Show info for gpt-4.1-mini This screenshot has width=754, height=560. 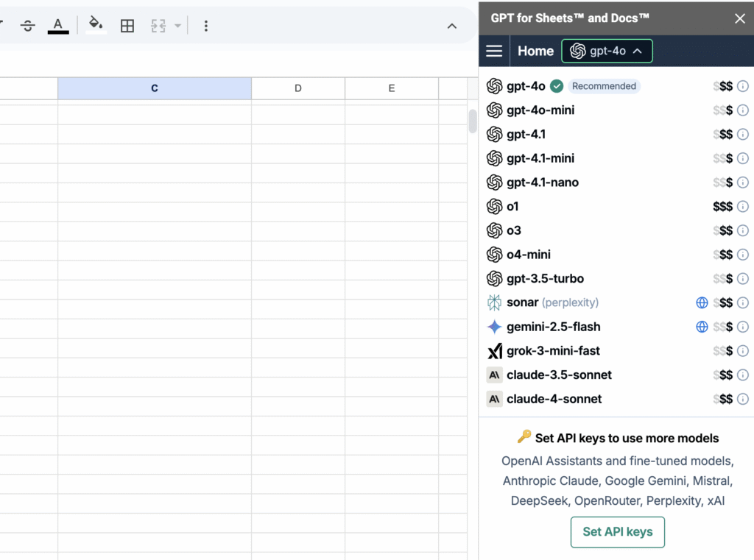(742, 158)
